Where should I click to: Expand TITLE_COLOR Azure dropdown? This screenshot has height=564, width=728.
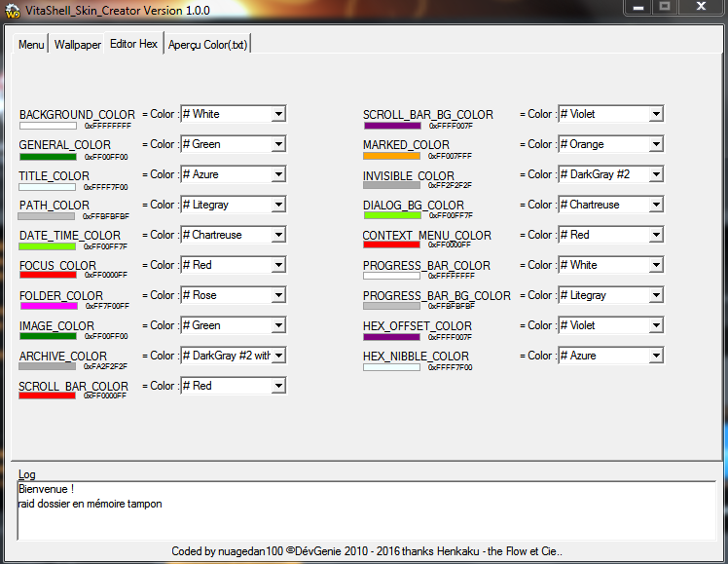(x=278, y=174)
